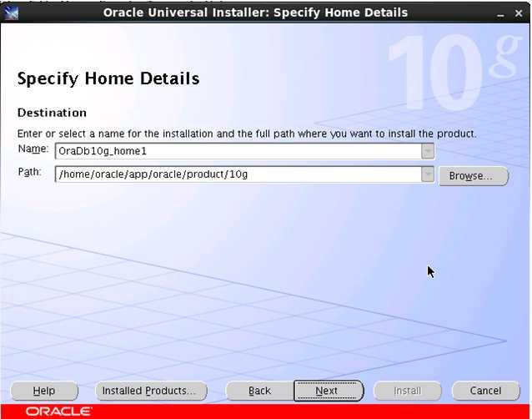Proceed with the Next button
This screenshot has height=419, width=532.
coord(329,391)
